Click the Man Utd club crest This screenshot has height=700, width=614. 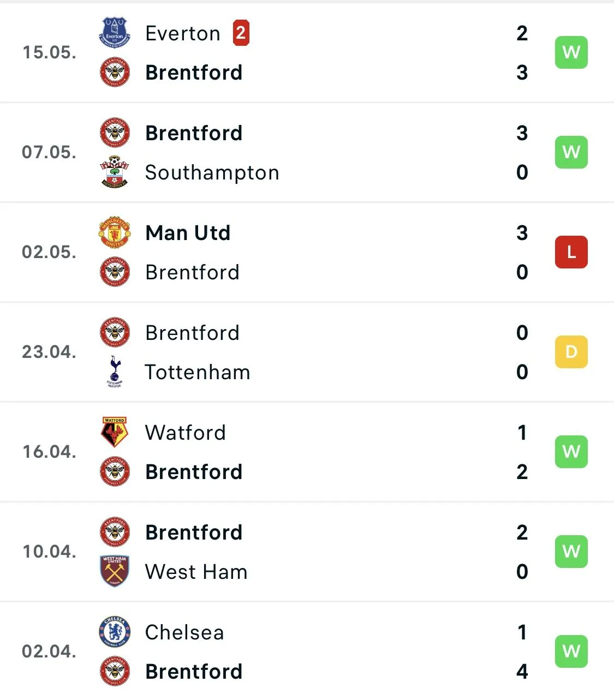click(115, 232)
